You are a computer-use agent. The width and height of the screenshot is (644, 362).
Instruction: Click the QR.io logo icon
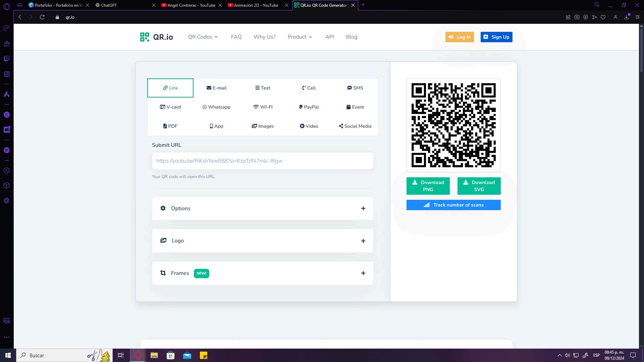click(145, 37)
